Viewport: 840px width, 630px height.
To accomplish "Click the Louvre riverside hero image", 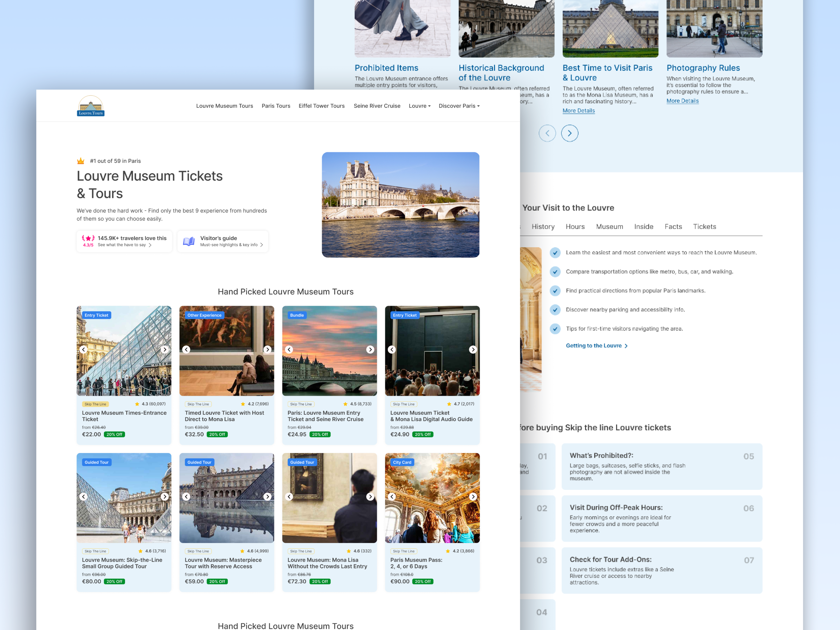I will point(401,205).
